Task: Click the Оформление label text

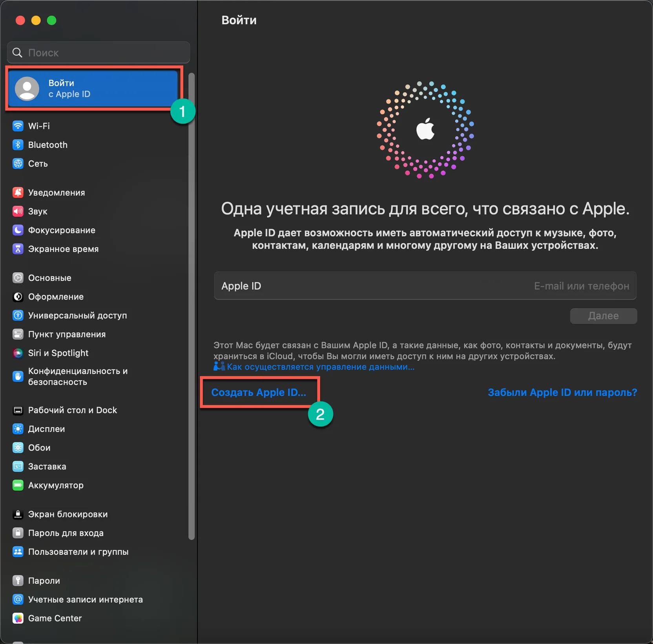Action: [x=56, y=297]
